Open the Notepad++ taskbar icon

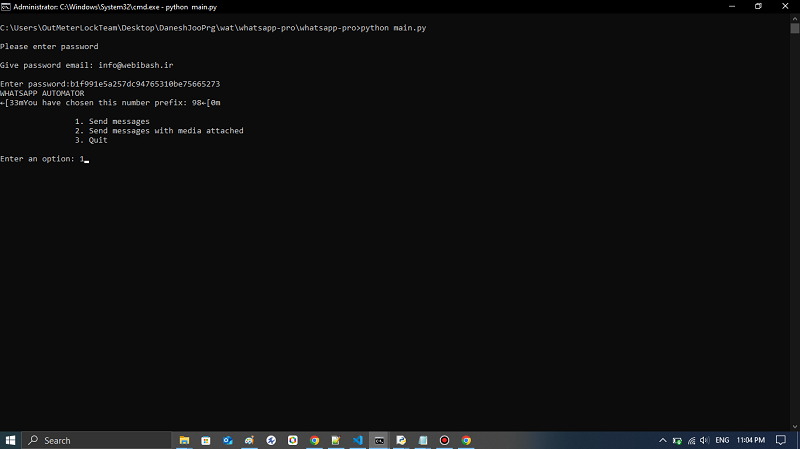(336, 440)
